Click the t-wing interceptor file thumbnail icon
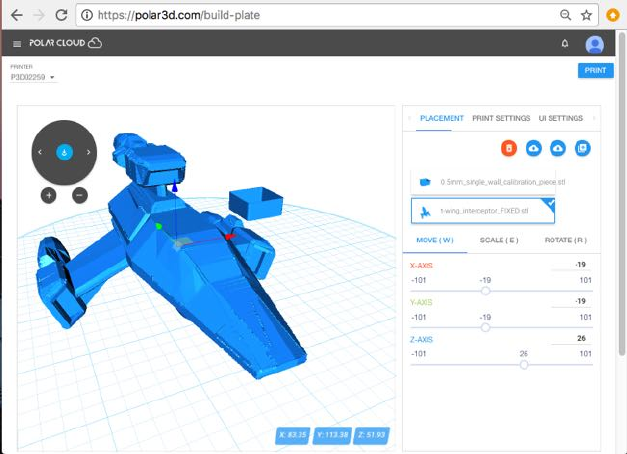 pos(425,212)
